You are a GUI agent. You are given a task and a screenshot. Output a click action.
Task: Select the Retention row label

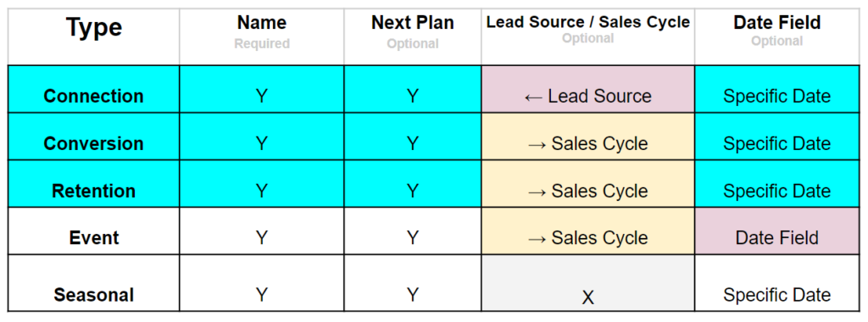point(93,191)
